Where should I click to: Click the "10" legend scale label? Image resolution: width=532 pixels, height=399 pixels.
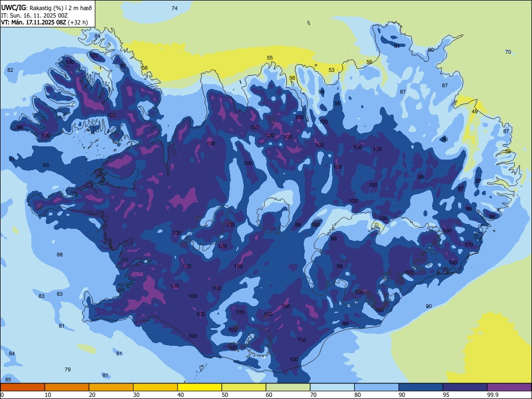(48, 395)
